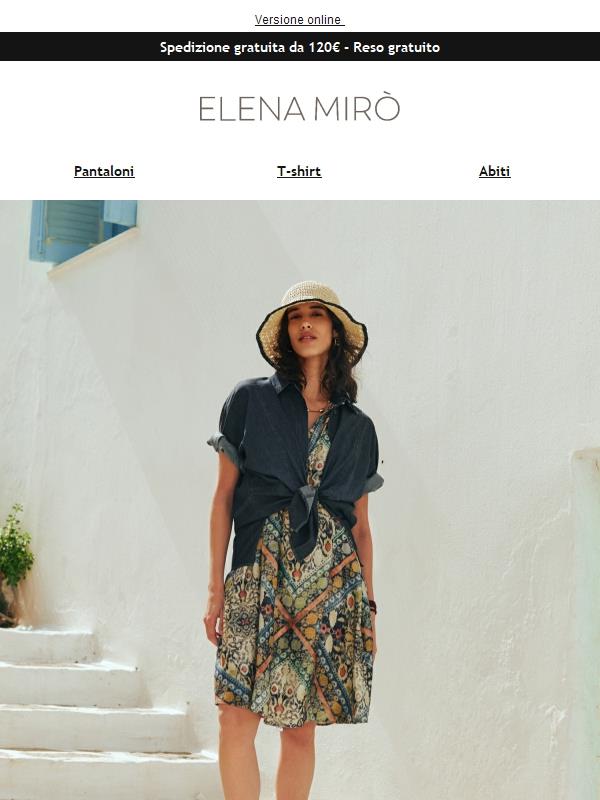This screenshot has width=600, height=800.
Task: Open the Pantaloni category
Action: click(104, 171)
